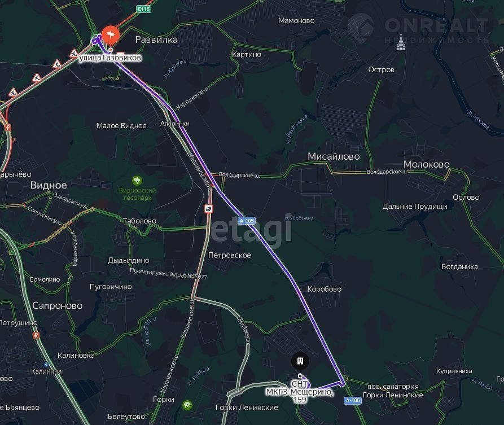
Task: Click the green park icon near Горки
Action: [187, 405]
